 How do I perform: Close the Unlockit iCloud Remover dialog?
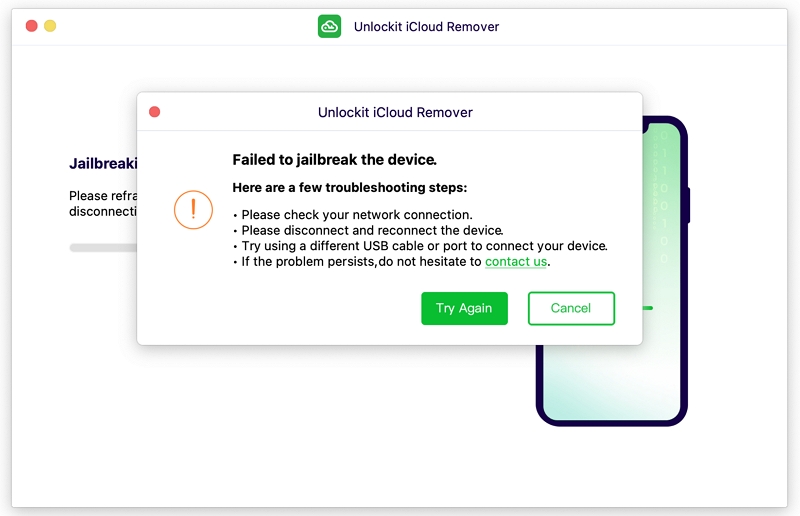click(155, 112)
